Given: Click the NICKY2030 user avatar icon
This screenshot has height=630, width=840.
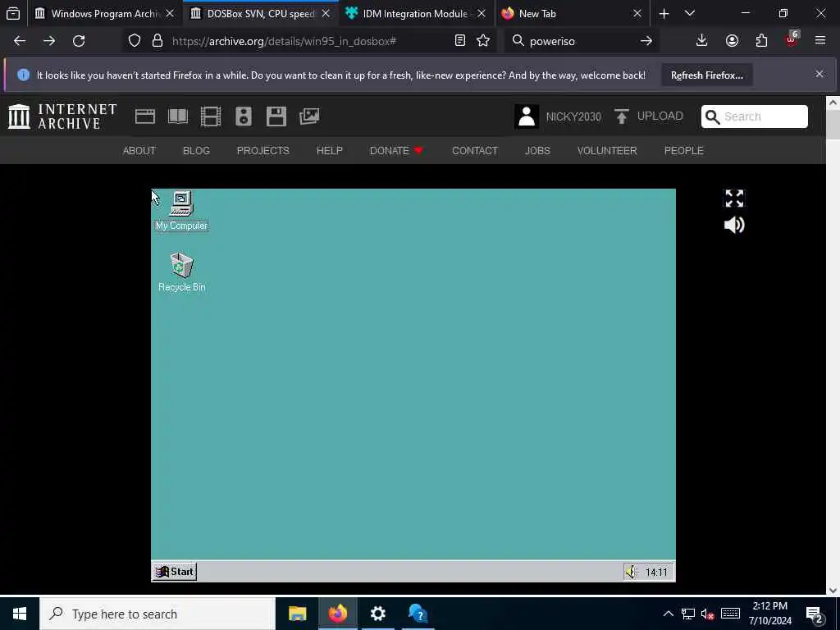Looking at the screenshot, I should (527, 116).
